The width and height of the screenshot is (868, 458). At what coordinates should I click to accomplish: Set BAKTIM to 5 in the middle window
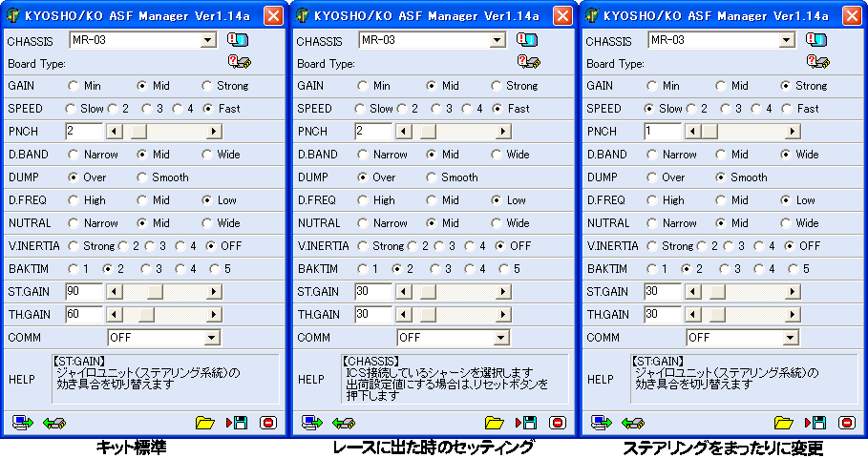(504, 269)
